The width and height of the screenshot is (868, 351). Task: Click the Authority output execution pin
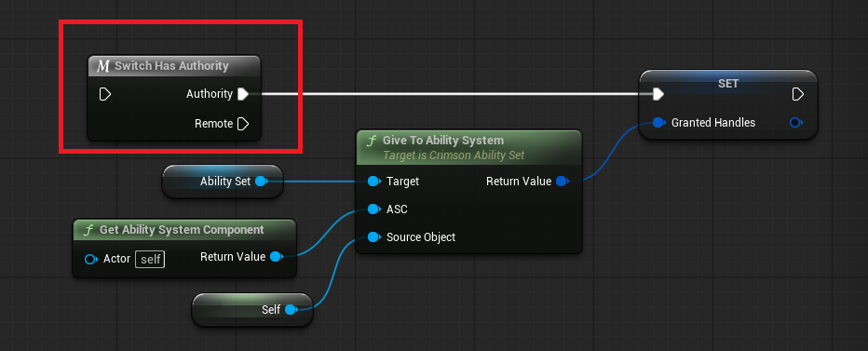(x=243, y=94)
